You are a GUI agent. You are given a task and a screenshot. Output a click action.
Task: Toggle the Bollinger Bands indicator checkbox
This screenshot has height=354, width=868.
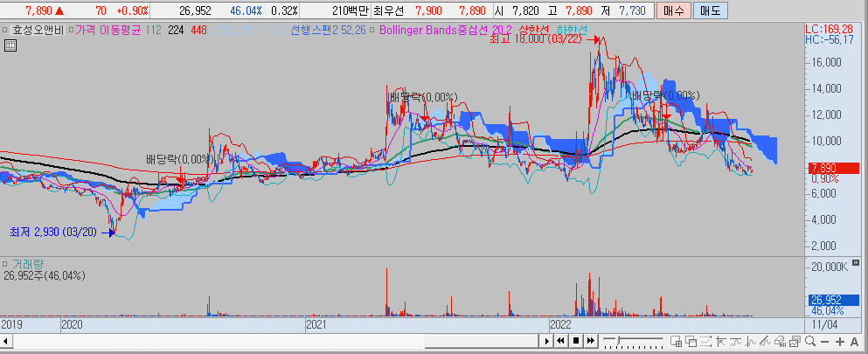[372, 29]
